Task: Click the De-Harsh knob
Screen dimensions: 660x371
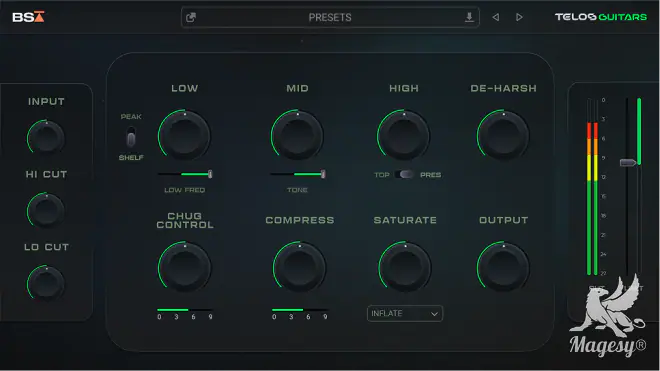Action: (503, 135)
